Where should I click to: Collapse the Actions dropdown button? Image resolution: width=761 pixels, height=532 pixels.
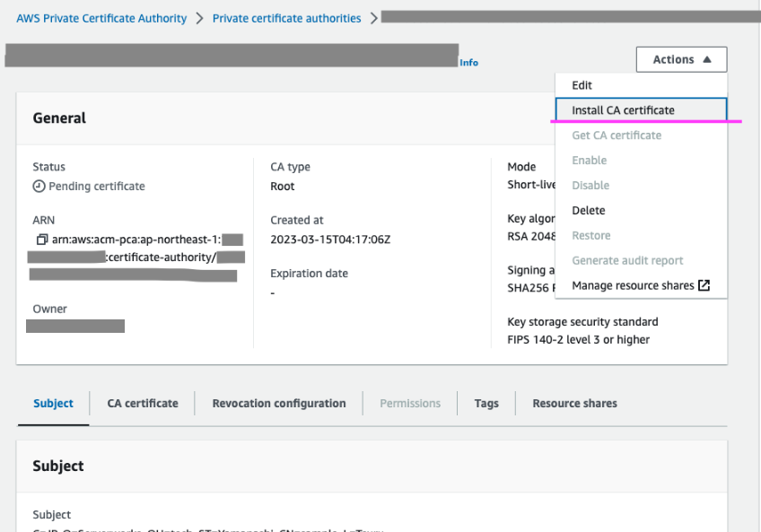pyautogui.click(x=681, y=60)
